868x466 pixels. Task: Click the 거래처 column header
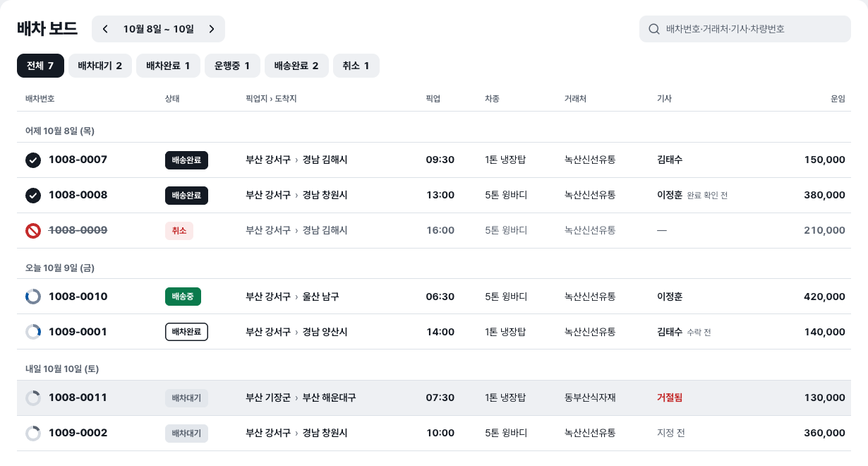(576, 99)
